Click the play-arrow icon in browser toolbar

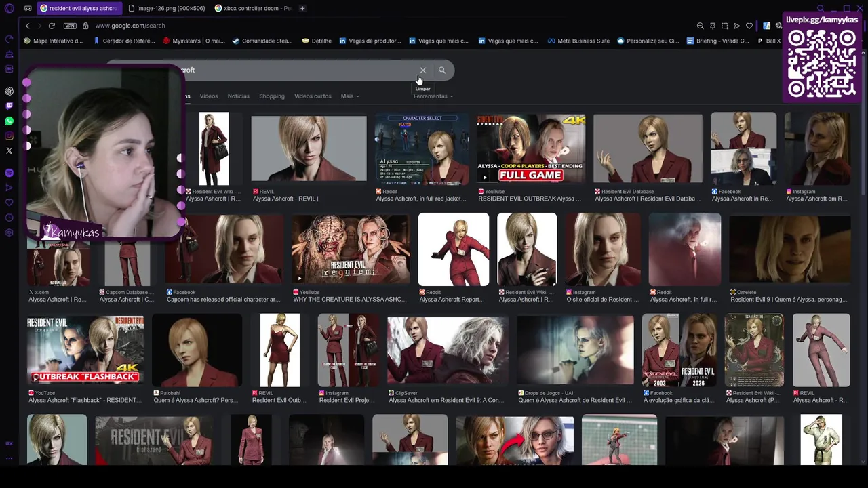pos(737,26)
